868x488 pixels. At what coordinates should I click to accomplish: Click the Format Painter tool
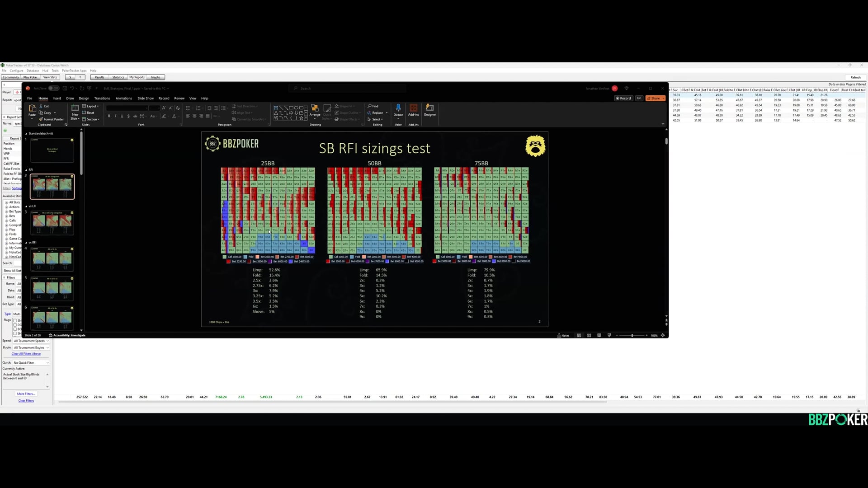(x=52, y=119)
